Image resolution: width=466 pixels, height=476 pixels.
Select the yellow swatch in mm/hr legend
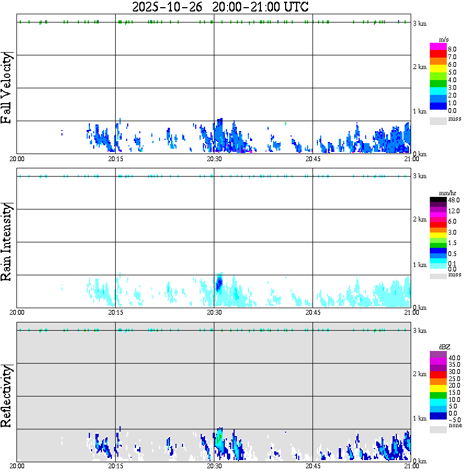tap(438, 235)
